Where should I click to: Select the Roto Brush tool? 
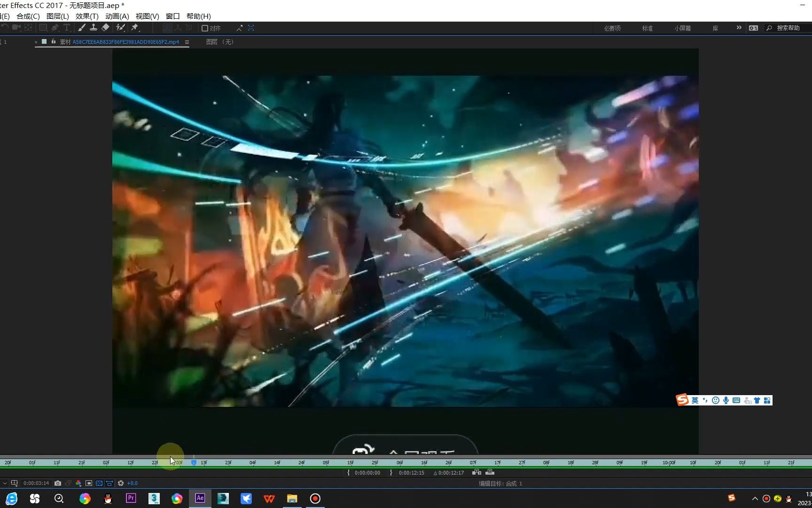120,28
